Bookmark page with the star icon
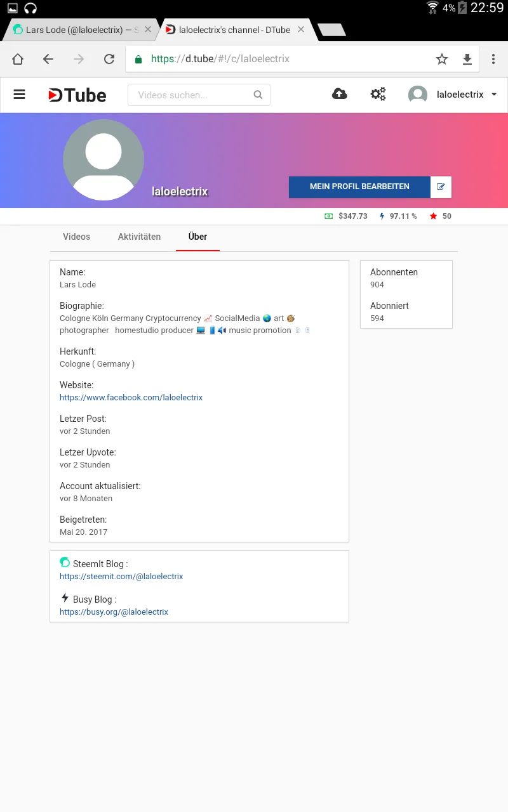The width and height of the screenshot is (508, 812). tap(442, 59)
